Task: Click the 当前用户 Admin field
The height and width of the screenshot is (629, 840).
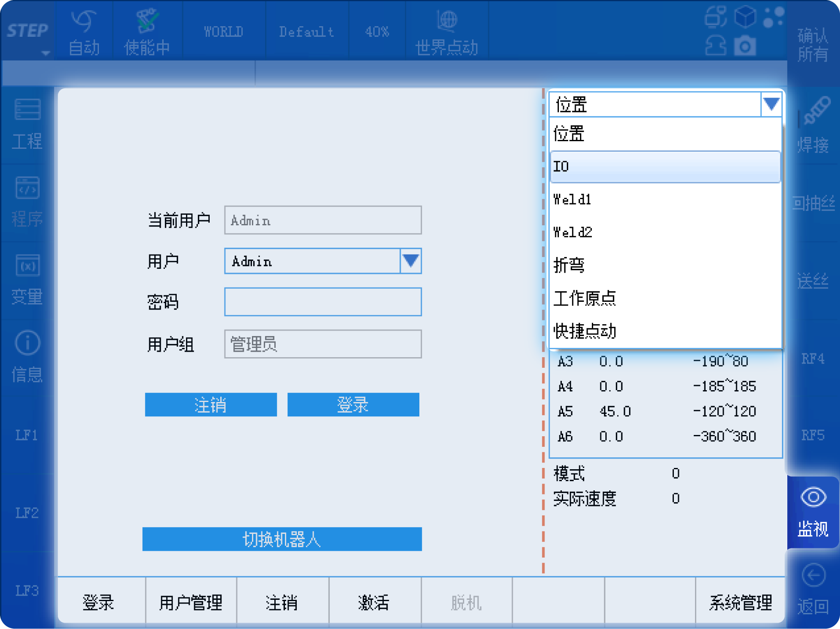Action: pos(323,220)
